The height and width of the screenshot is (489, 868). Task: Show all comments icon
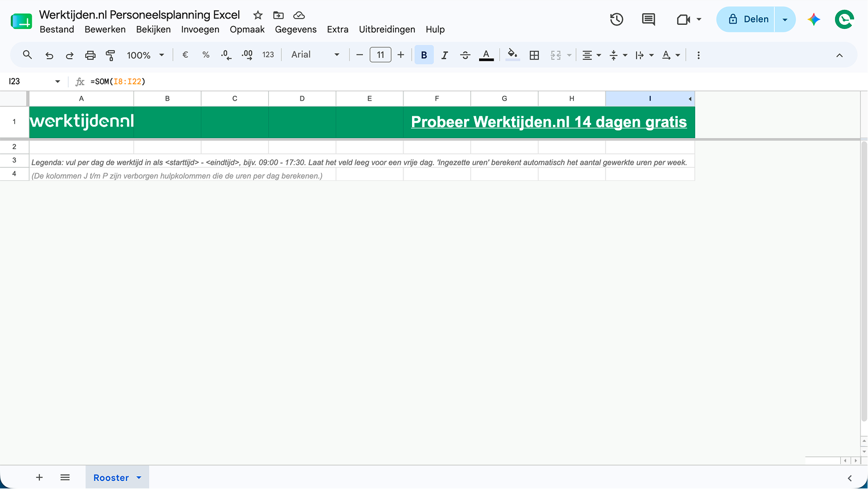pyautogui.click(x=648, y=19)
